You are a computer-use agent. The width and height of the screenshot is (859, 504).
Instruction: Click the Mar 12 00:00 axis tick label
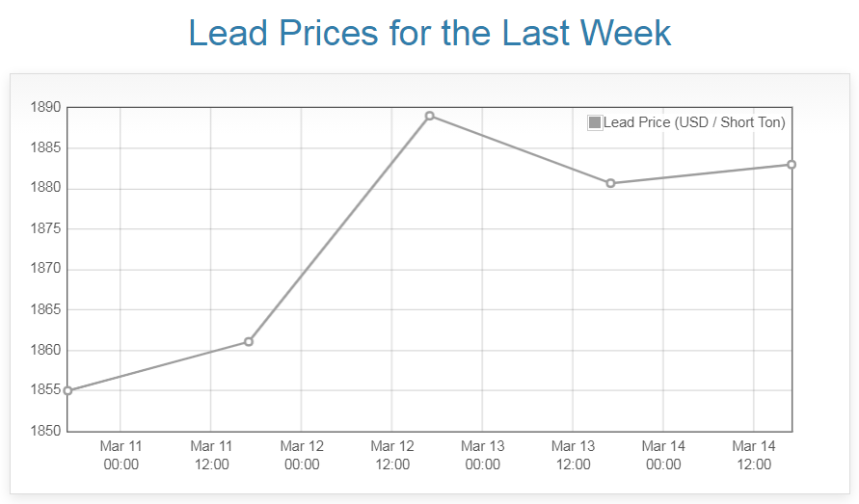[x=302, y=455]
